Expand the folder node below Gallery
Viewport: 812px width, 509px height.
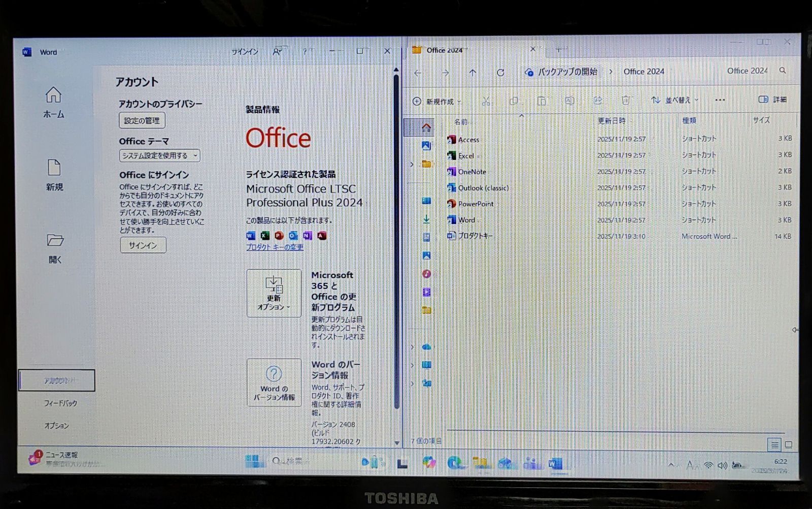click(x=412, y=164)
